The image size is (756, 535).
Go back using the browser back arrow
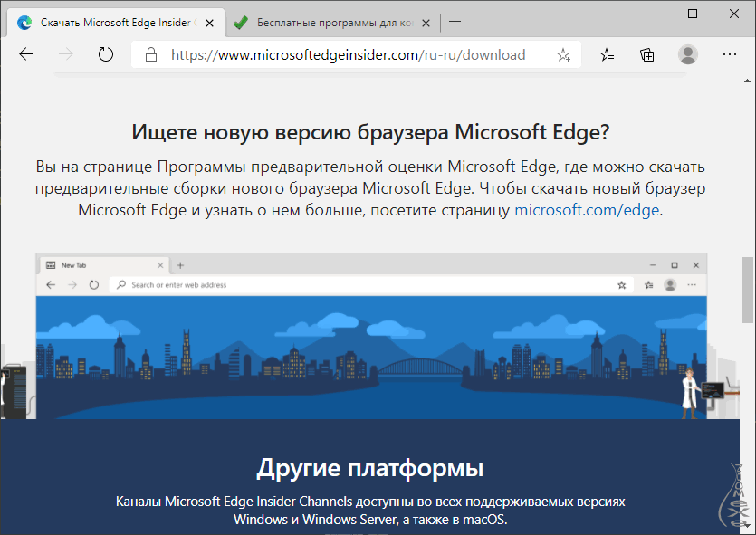(26, 54)
